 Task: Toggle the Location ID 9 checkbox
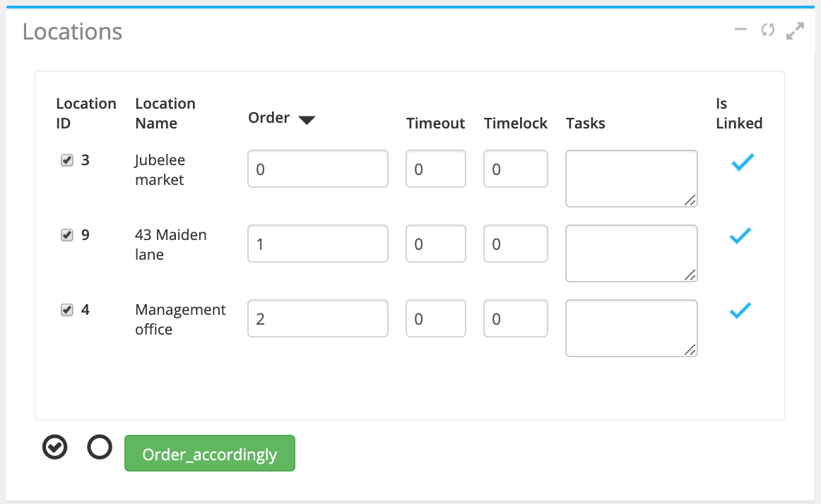(x=67, y=235)
